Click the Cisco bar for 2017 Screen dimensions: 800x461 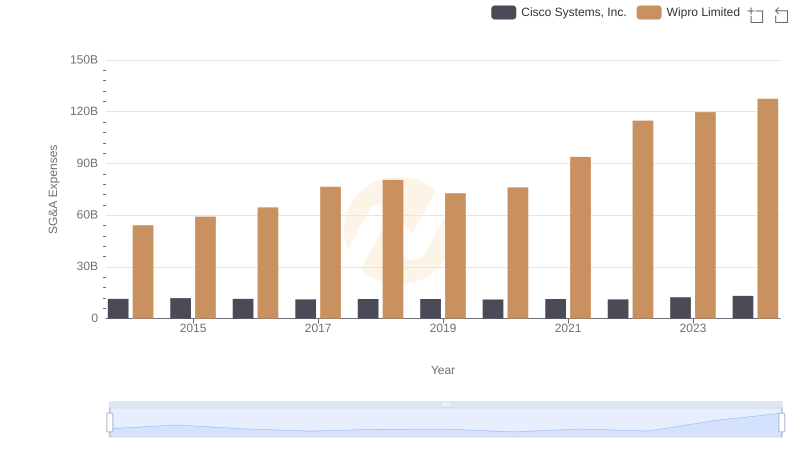tap(306, 309)
